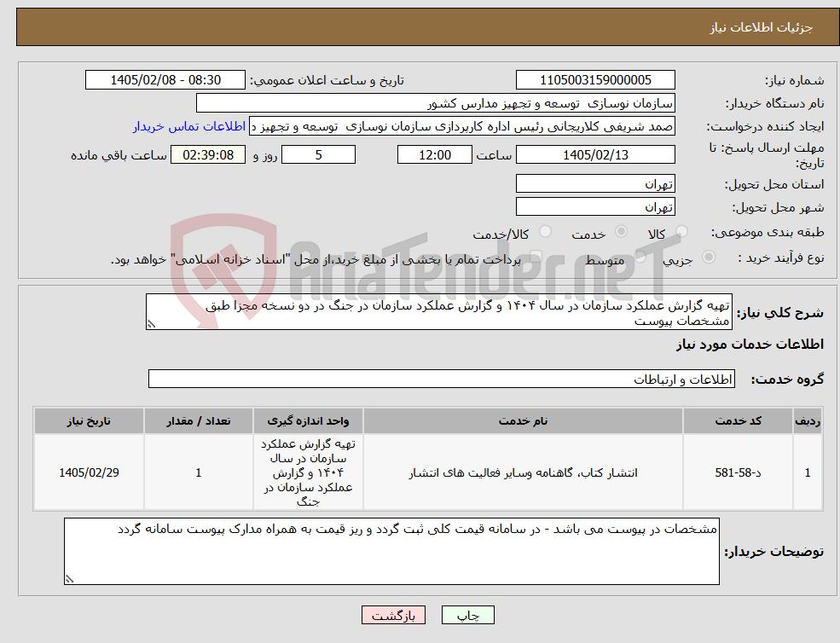Click the resize handle of description box
This screenshot has width=840, height=643.
click(x=151, y=324)
